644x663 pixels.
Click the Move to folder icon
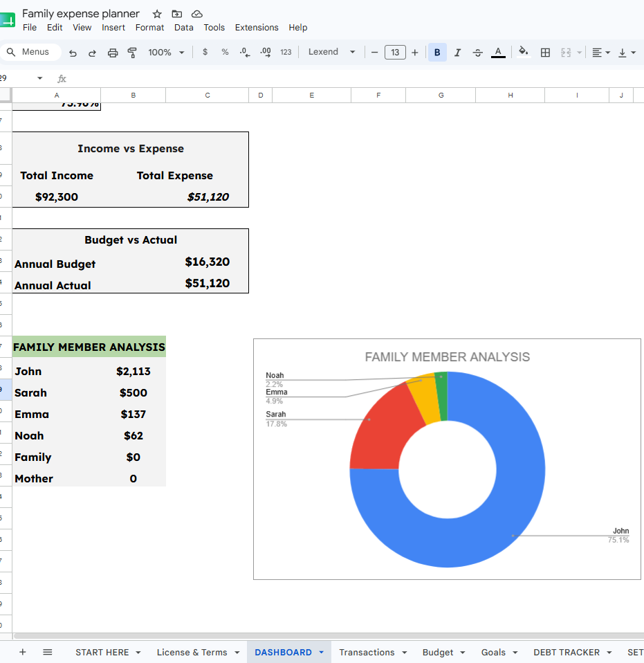(176, 14)
